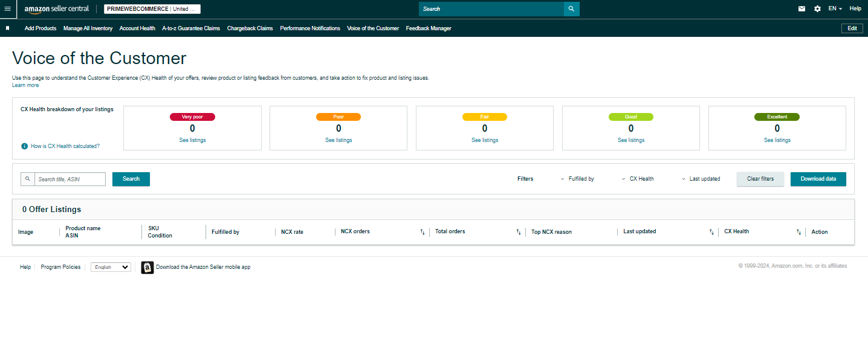Open Chargeback Claims
Image resolution: width=868 pixels, height=342 pixels.
[250, 28]
